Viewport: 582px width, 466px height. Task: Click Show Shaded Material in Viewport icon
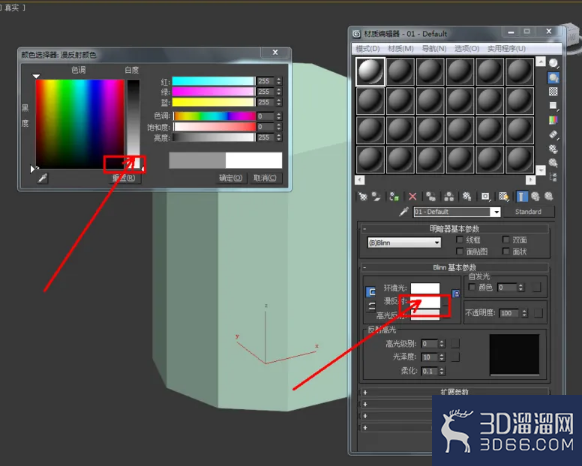504,196
